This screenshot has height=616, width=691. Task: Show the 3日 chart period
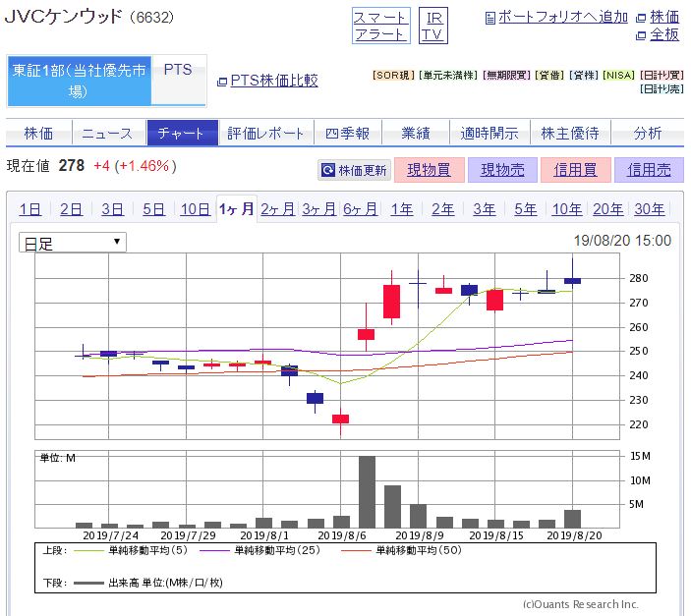tap(112, 209)
